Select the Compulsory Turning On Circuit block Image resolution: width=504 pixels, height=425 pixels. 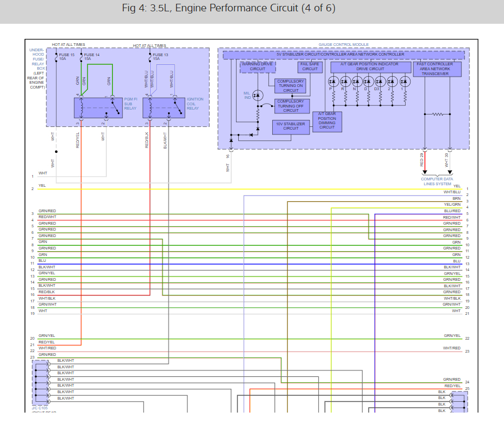pyautogui.click(x=291, y=86)
